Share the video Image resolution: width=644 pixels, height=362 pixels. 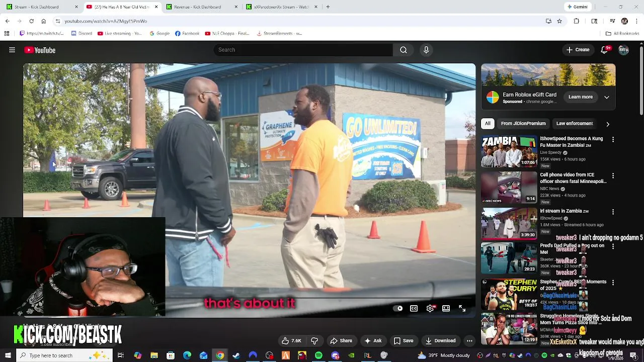pyautogui.click(x=341, y=340)
